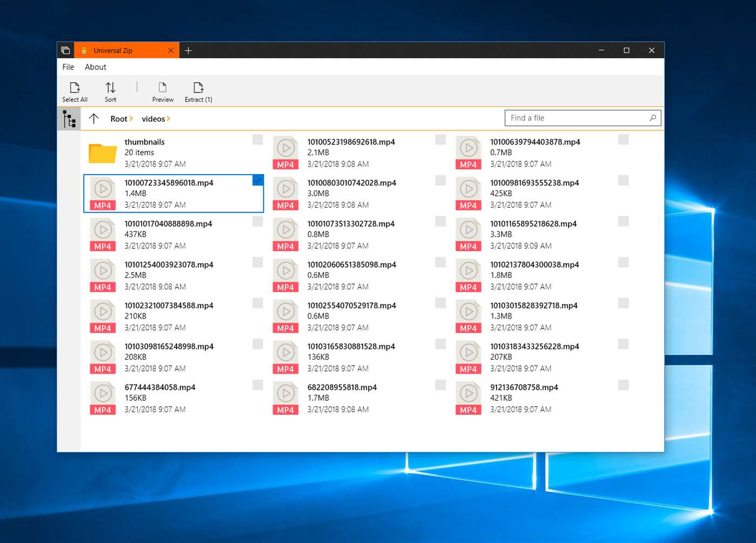Screen dimensions: 756x543
Task: Select file name 10103098165248998.mp4
Action: pyautogui.click(x=169, y=346)
